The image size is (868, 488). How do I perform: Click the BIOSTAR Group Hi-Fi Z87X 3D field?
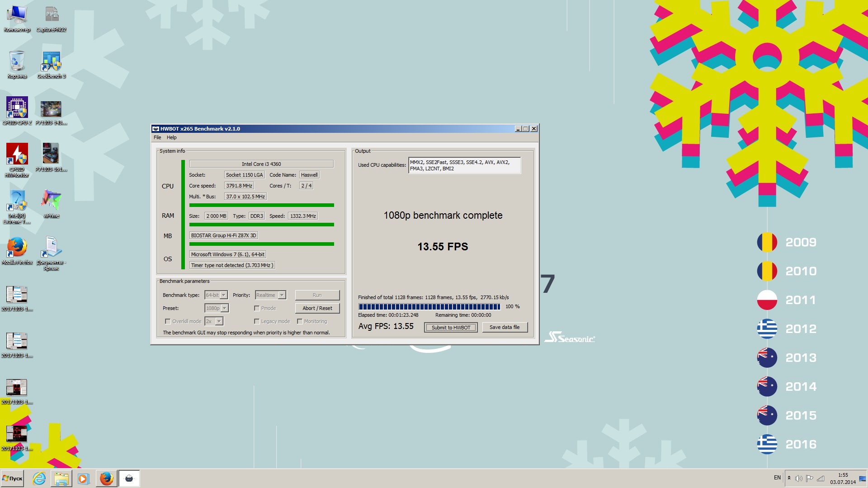pyautogui.click(x=224, y=235)
